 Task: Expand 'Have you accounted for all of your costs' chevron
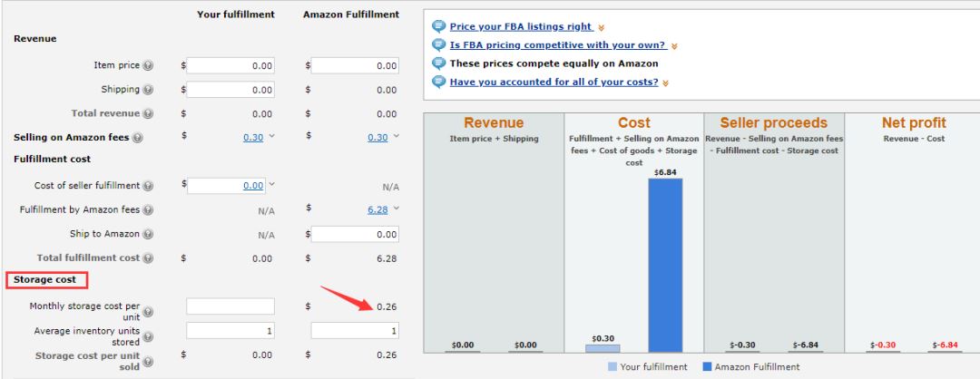(665, 83)
